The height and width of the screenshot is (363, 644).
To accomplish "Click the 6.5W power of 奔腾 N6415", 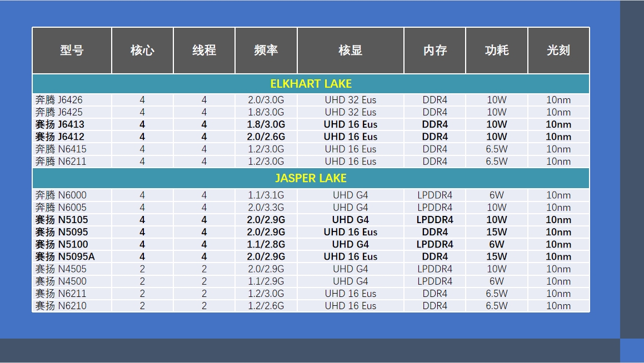I will point(497,149).
